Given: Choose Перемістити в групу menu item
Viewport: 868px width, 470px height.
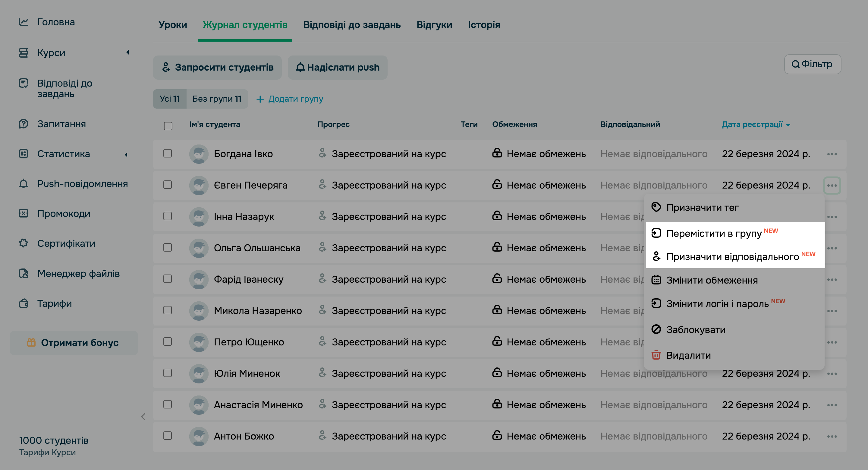Looking at the screenshot, I should coord(714,233).
